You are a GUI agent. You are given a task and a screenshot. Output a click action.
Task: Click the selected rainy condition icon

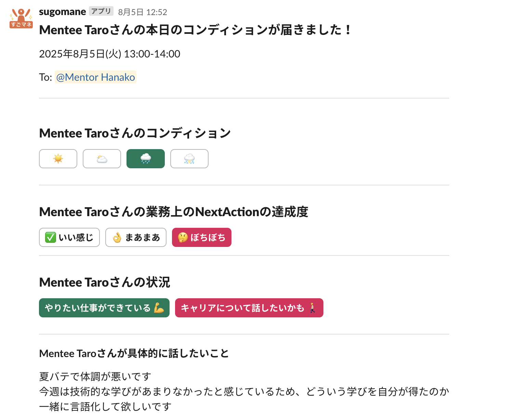tap(145, 158)
